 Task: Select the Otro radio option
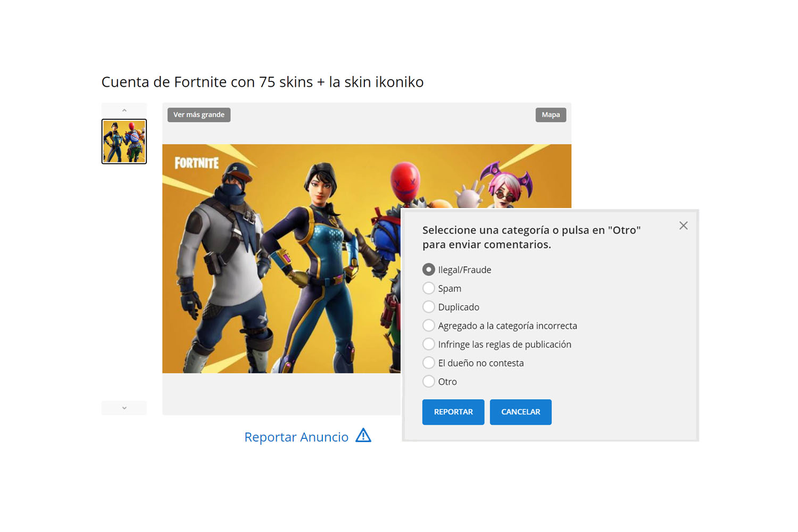click(x=429, y=381)
